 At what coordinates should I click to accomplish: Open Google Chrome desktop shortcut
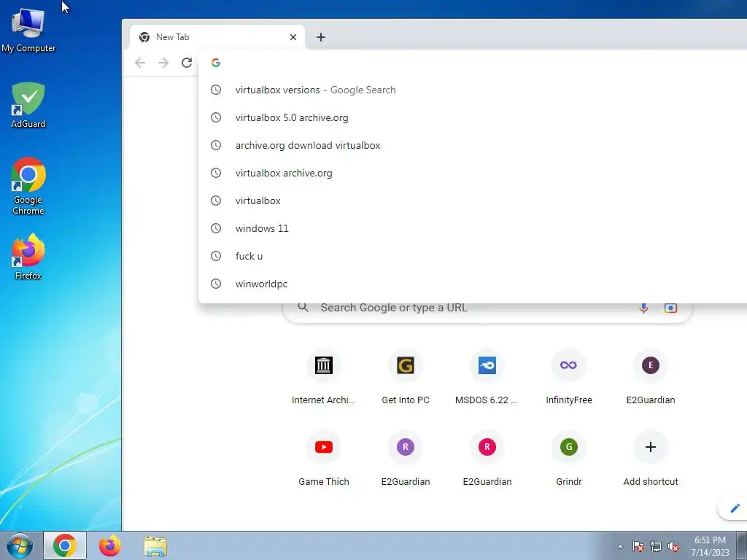point(28,186)
